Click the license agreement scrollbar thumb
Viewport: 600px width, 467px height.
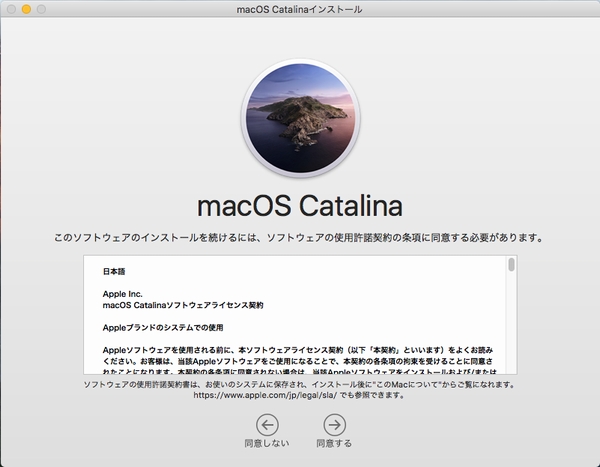pyautogui.click(x=512, y=265)
